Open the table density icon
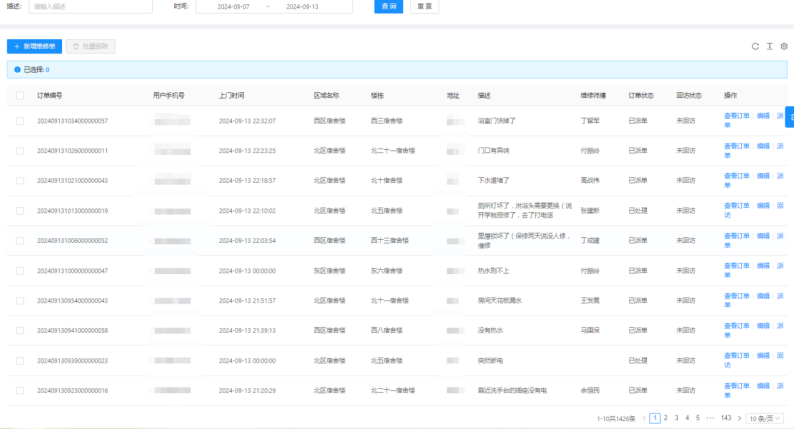 click(770, 47)
